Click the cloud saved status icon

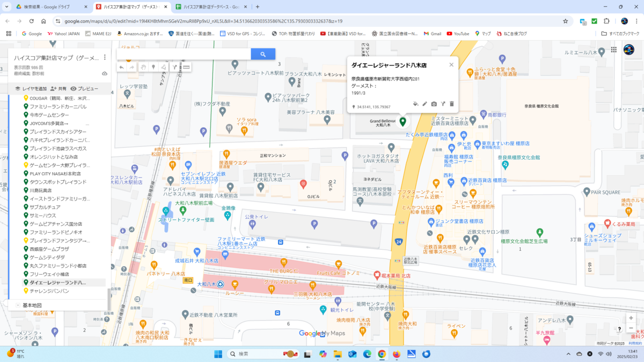pyautogui.click(x=105, y=73)
